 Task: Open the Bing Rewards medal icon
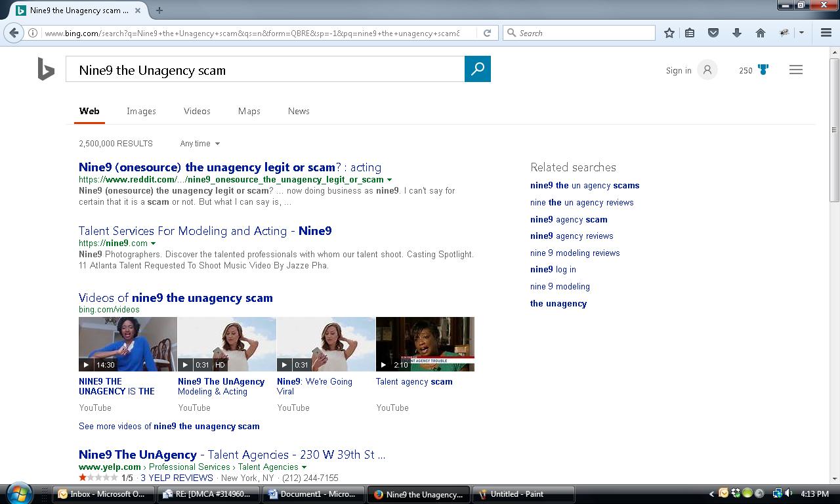pos(763,70)
